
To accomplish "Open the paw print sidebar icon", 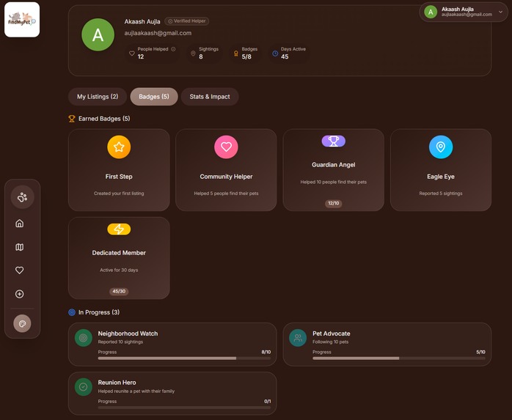I will pyautogui.click(x=22, y=197).
